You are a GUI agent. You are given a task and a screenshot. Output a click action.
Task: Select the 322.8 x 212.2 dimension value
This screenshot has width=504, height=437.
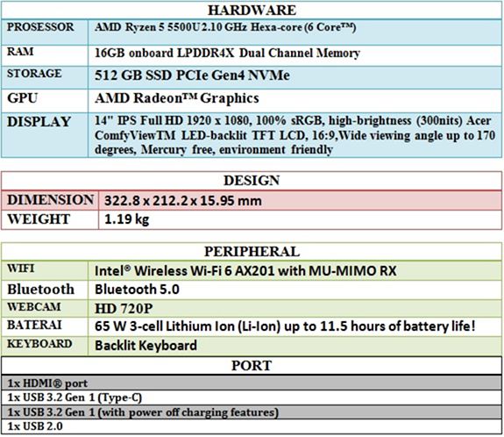pos(183,201)
